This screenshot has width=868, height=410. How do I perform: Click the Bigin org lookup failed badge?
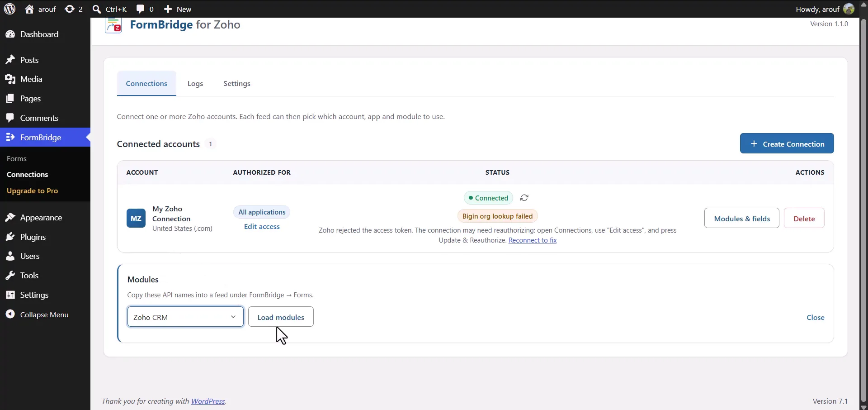pos(497,216)
